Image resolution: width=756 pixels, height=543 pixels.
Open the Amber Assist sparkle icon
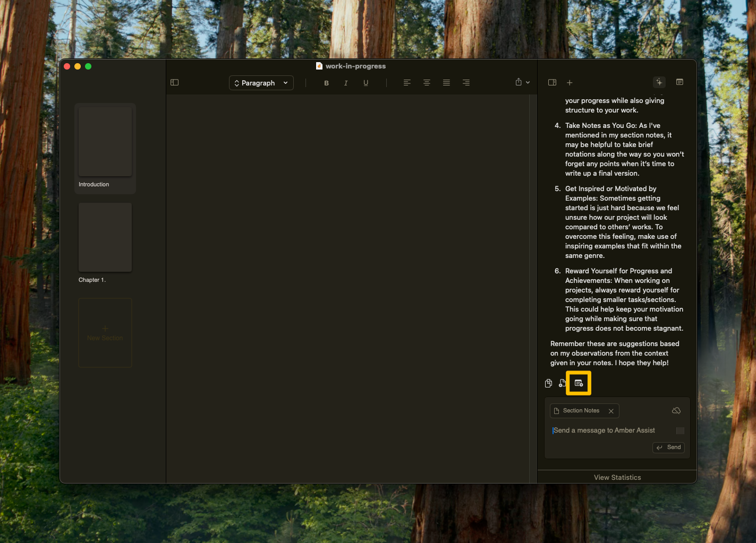pos(659,82)
